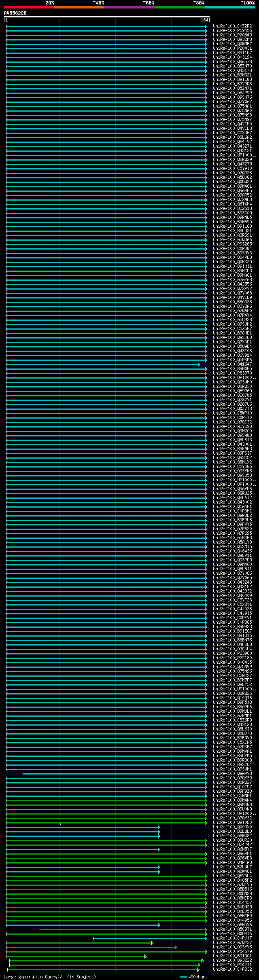Select hit label UniRef100_Q4VCL8
259x980 pixels.
[232, 129]
